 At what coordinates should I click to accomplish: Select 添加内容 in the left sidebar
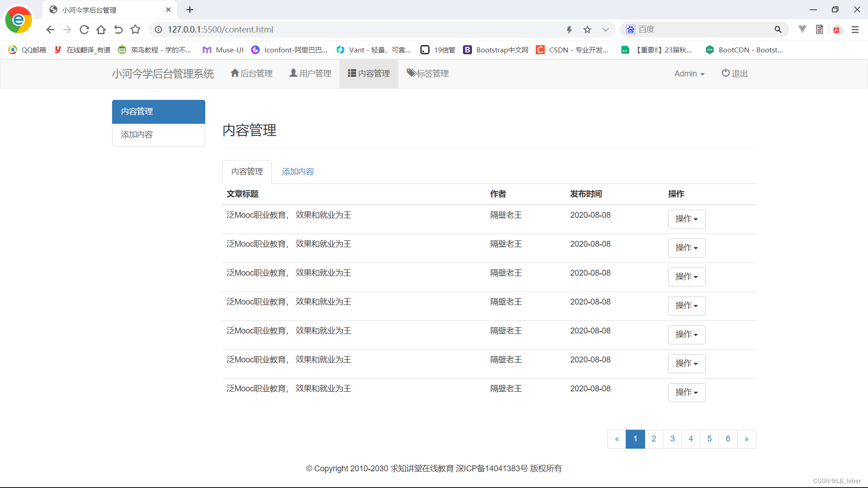coord(159,135)
